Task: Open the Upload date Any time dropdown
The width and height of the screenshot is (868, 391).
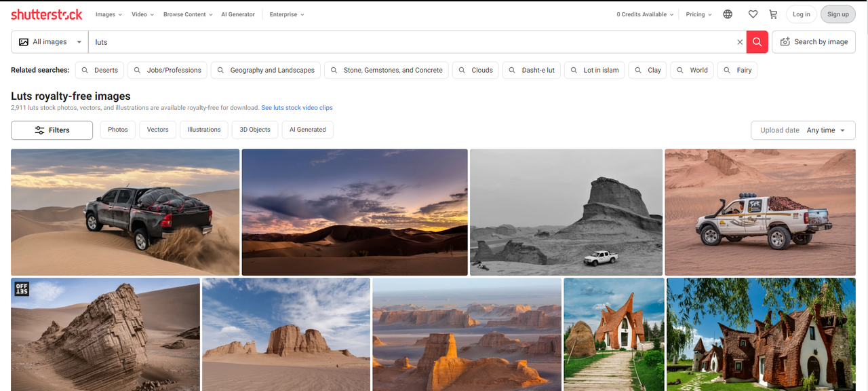Action: pyautogui.click(x=803, y=130)
